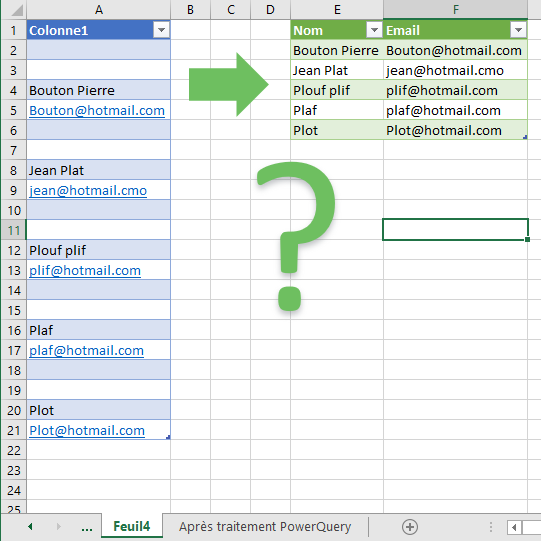This screenshot has height=541, width=541.
Task: Select the Feuil4 sheet tab
Action: [132, 527]
